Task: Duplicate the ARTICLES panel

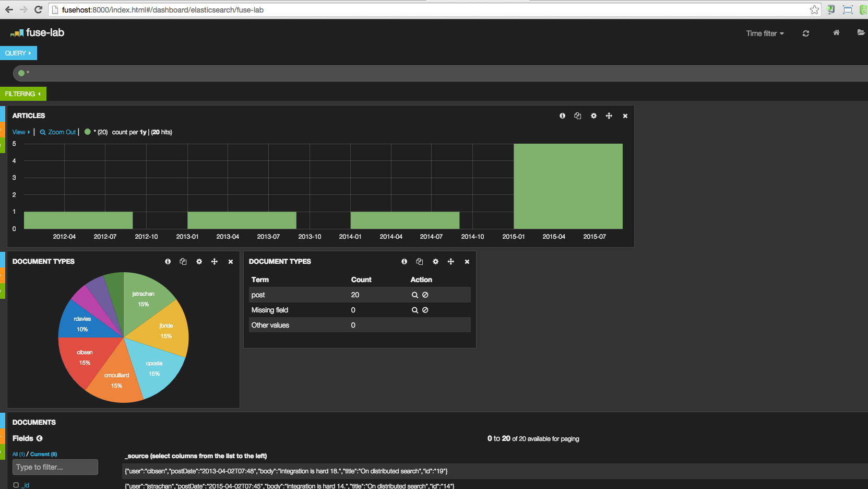Action: tap(578, 116)
